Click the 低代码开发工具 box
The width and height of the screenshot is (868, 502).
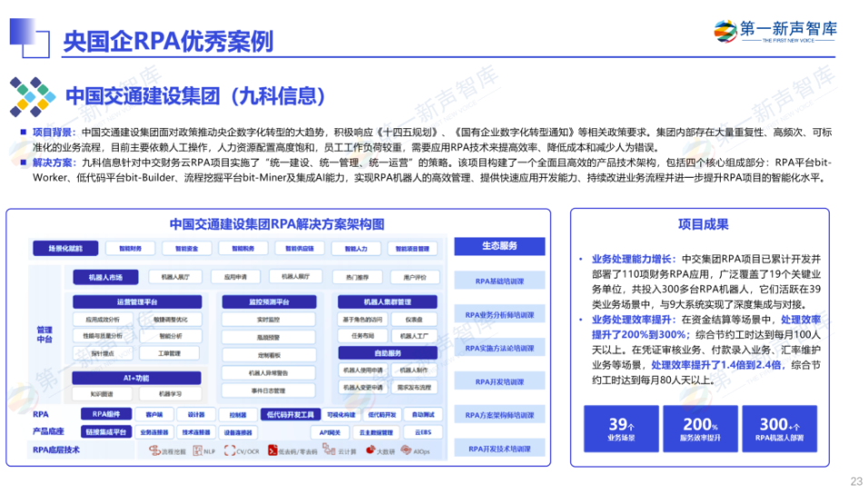pos(291,415)
